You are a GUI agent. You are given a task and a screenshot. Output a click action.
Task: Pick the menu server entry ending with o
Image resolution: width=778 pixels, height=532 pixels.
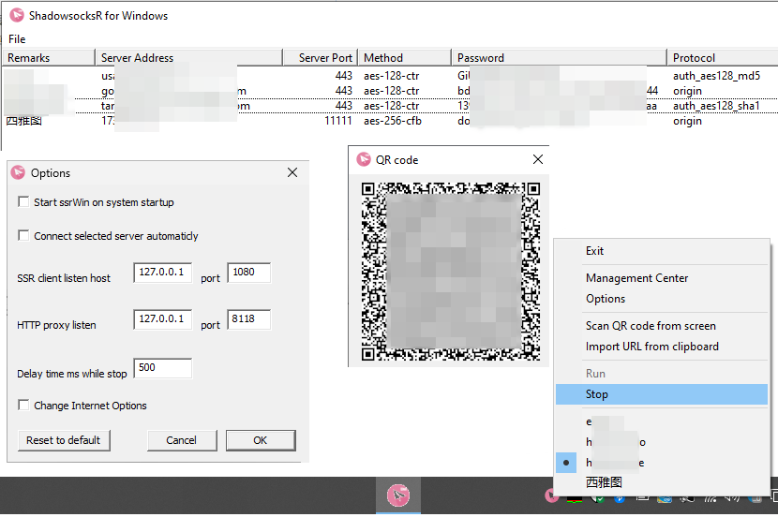[662, 442]
